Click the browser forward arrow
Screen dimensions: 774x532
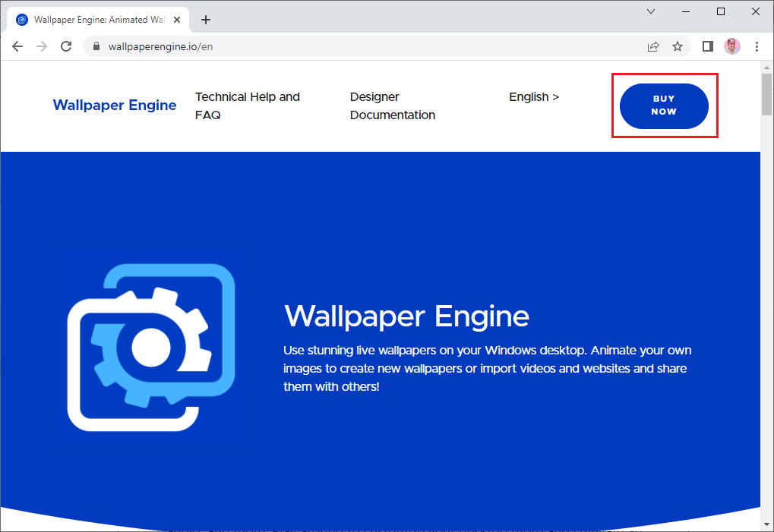click(42, 46)
